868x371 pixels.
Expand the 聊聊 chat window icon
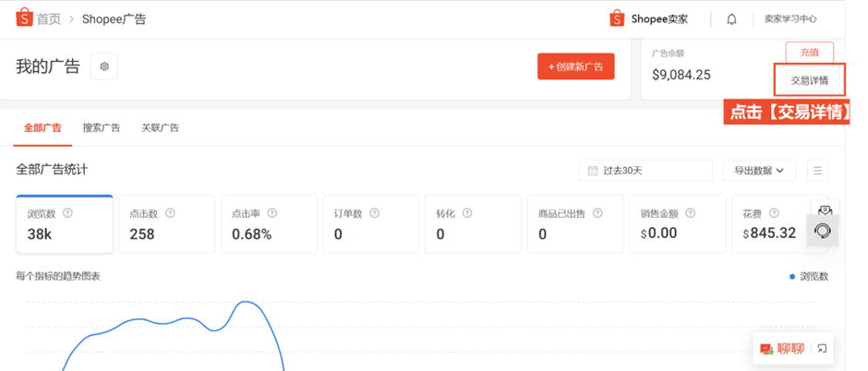pyautogui.click(x=822, y=348)
